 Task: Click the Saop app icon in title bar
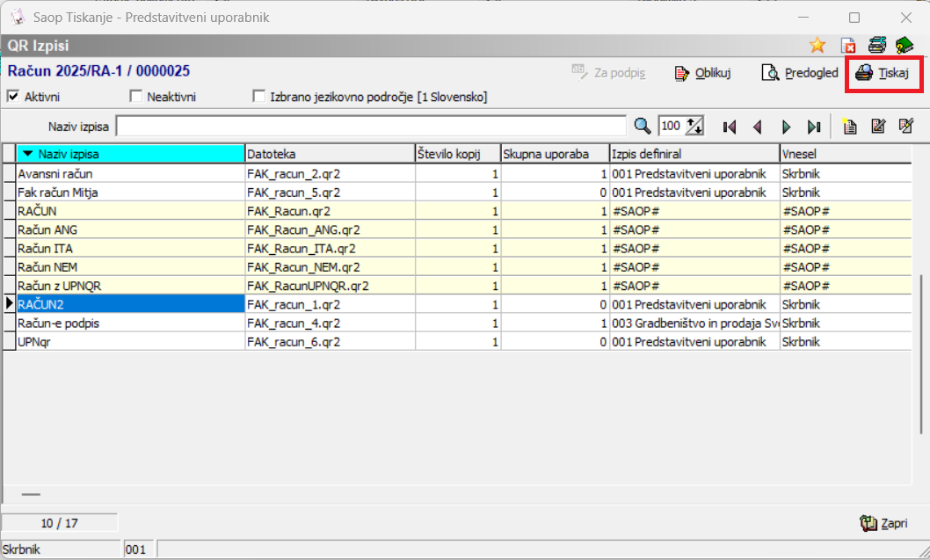pos(18,18)
